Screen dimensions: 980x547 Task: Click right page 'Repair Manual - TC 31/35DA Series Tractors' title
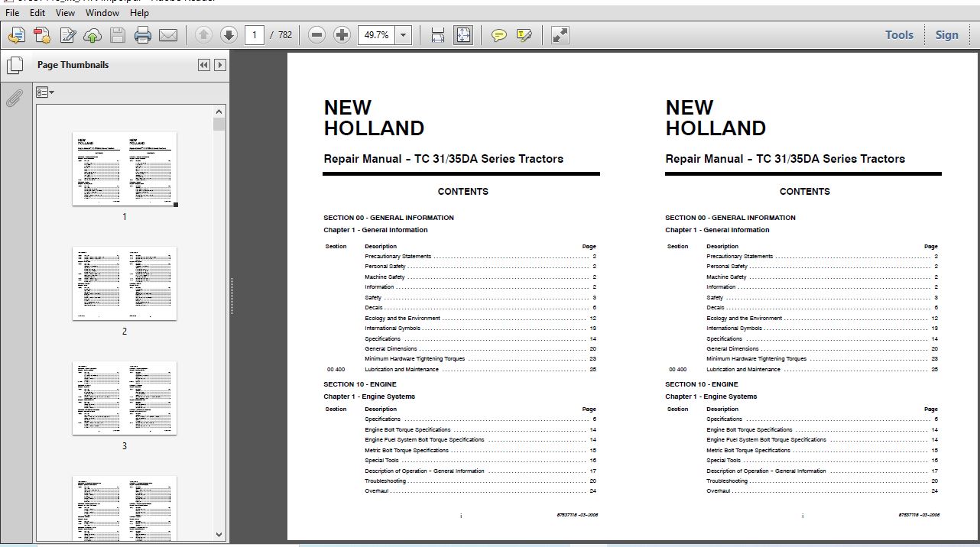[x=785, y=159]
